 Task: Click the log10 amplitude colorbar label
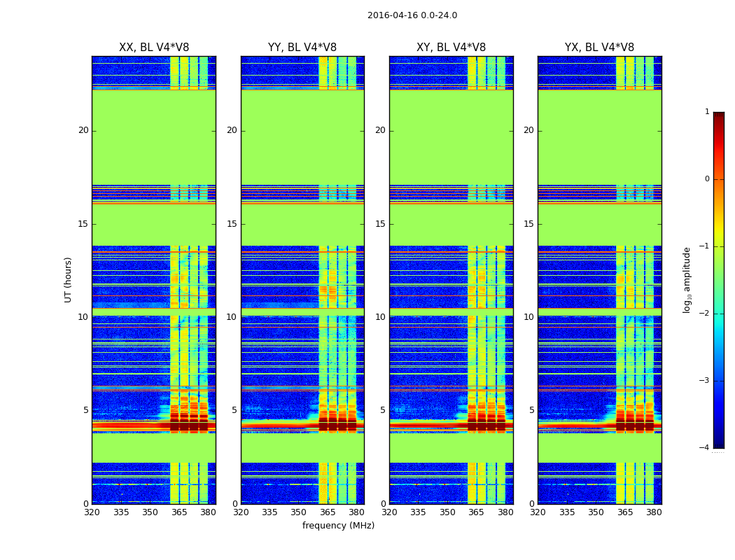click(687, 280)
